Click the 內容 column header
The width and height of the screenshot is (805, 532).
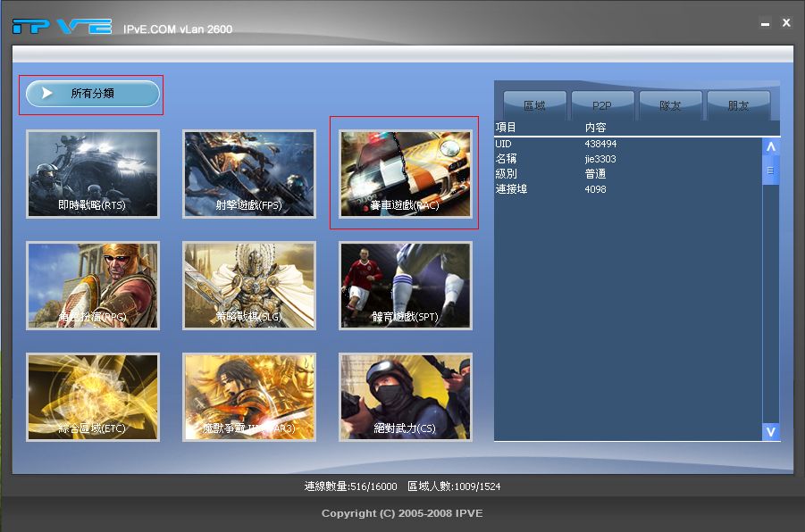point(596,128)
